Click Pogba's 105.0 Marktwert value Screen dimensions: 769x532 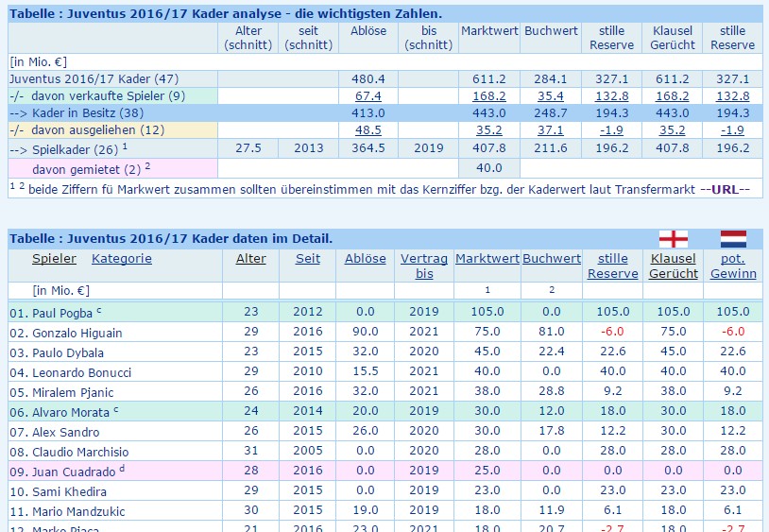(487, 312)
